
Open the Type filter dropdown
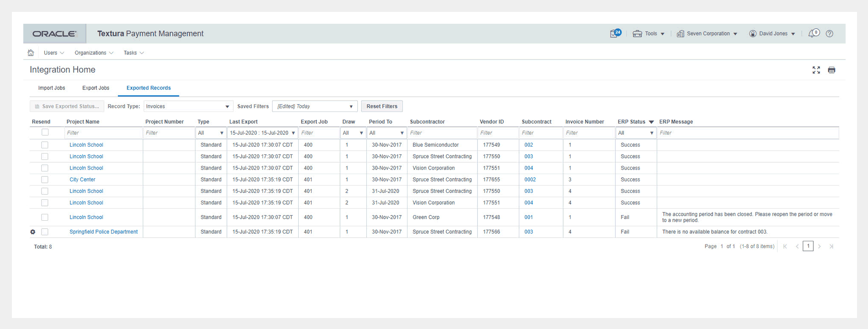(211, 133)
